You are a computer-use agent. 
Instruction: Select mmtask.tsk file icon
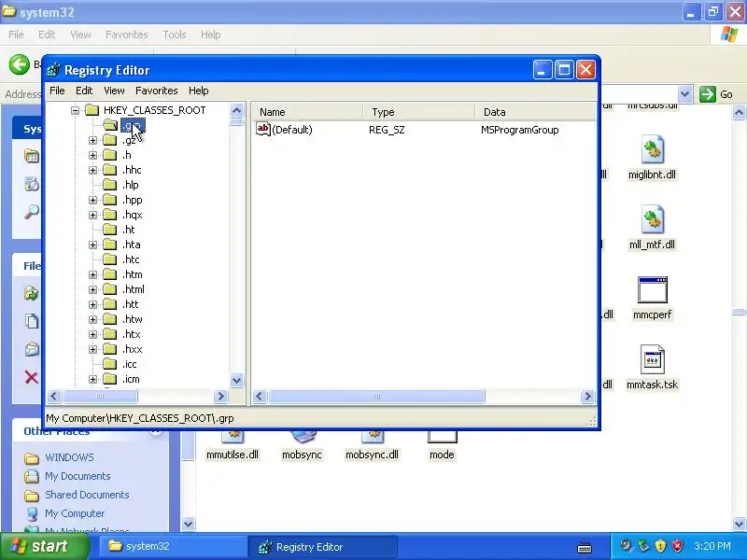652,359
